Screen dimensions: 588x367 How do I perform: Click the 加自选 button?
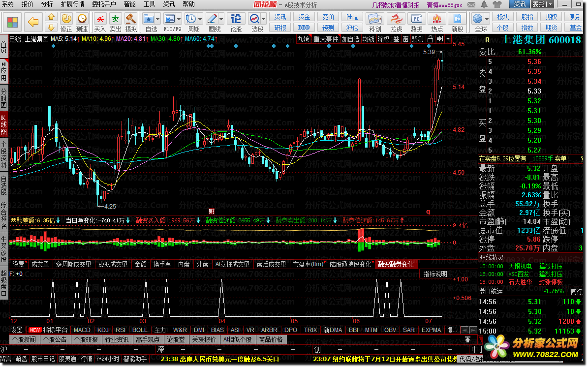pos(350,39)
